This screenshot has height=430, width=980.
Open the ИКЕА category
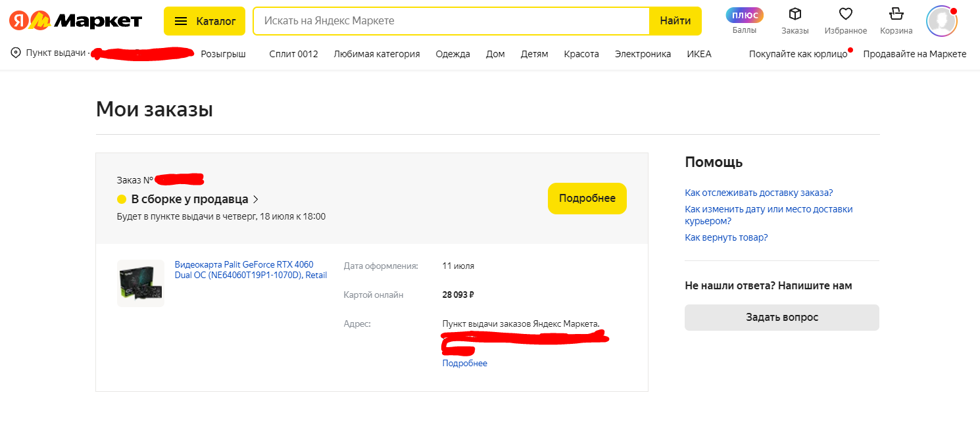click(x=699, y=54)
